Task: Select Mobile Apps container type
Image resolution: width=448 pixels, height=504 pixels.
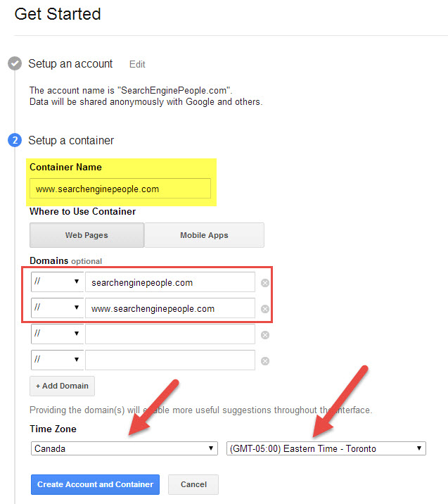Action: click(x=204, y=235)
